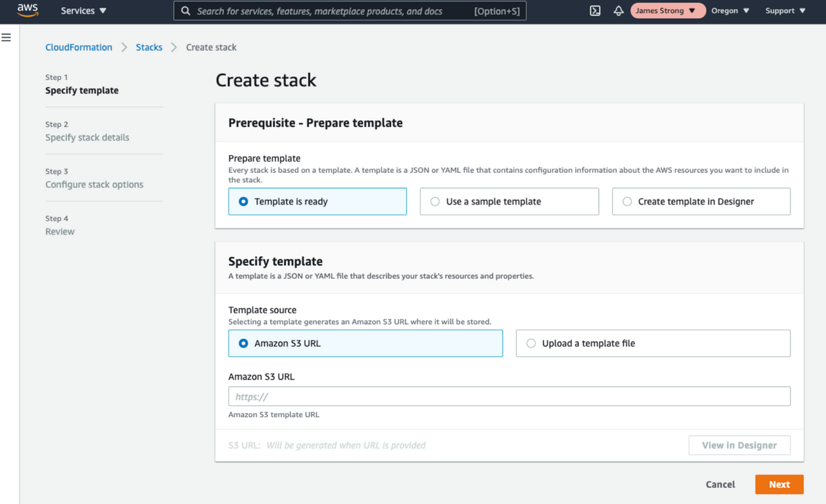Image resolution: width=826 pixels, height=504 pixels.
Task: Click the search magnifier icon
Action: (186, 10)
